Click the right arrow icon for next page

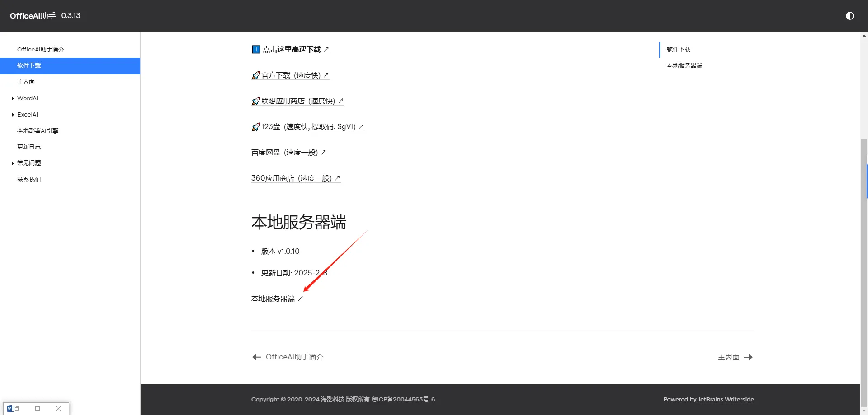pyautogui.click(x=749, y=357)
